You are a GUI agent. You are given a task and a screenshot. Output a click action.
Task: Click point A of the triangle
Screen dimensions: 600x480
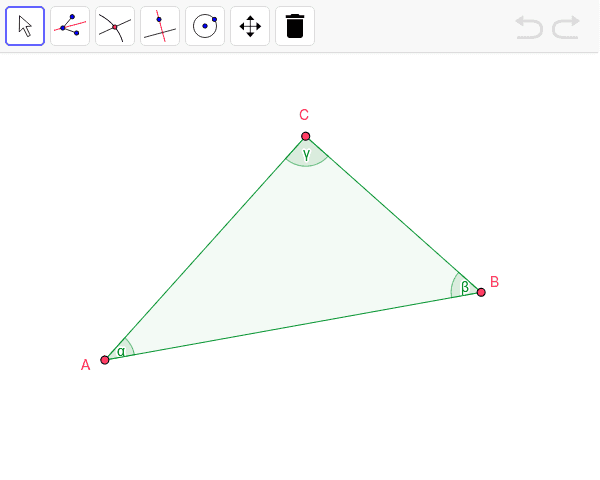105,360
